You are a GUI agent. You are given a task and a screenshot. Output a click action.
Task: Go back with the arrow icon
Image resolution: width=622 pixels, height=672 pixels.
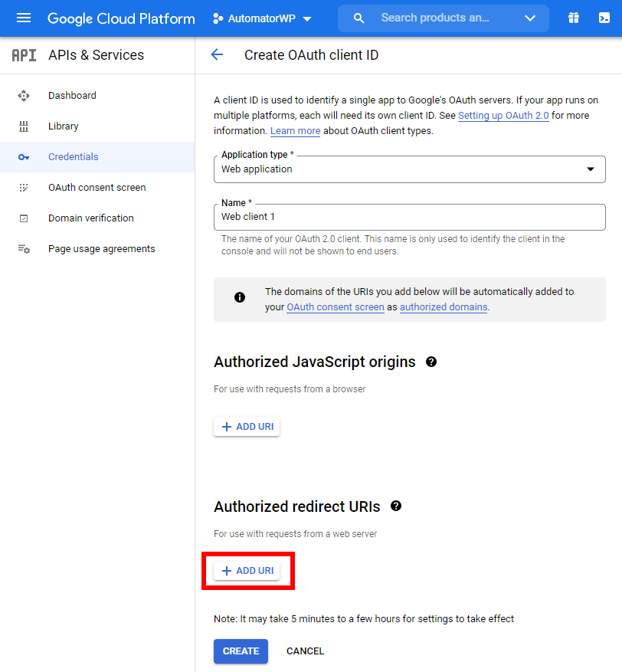click(x=218, y=55)
